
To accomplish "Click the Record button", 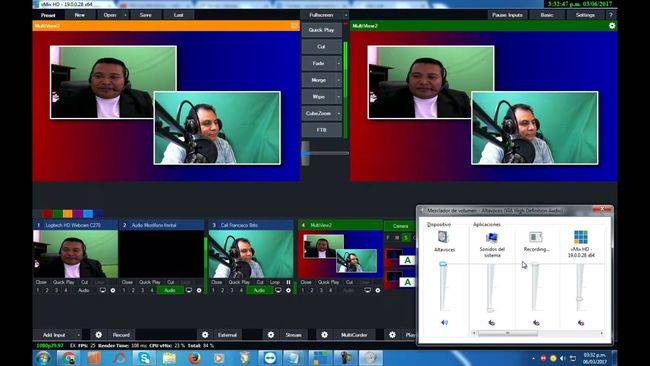I will (x=121, y=334).
